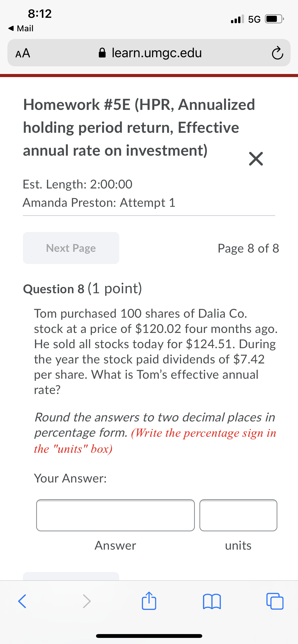Click the Page 8 of 8 label
The width and height of the screenshot is (298, 644).
pos(248,248)
